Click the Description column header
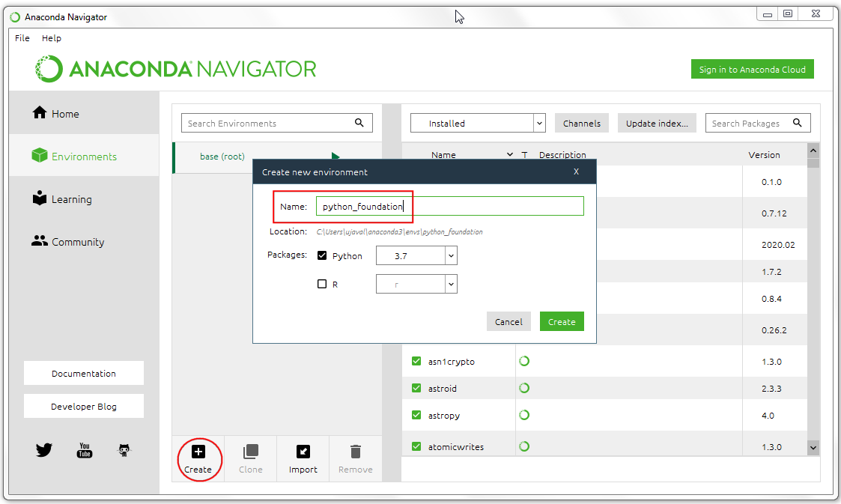841x504 pixels. pyautogui.click(x=562, y=155)
